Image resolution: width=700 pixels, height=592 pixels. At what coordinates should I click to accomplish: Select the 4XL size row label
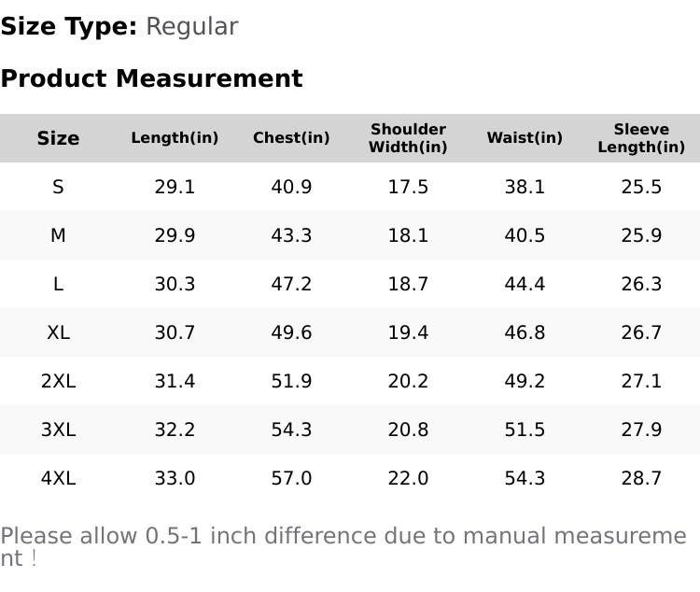pyautogui.click(x=58, y=478)
